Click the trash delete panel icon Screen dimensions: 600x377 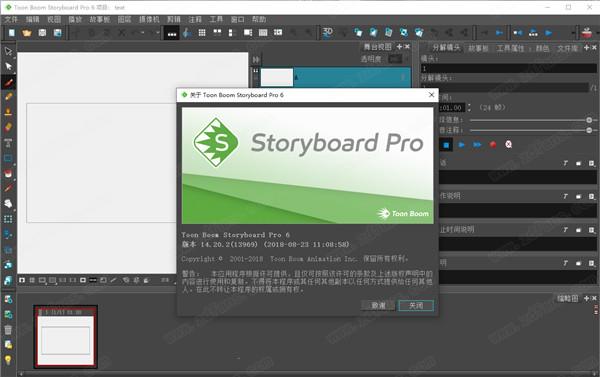(x=8, y=330)
